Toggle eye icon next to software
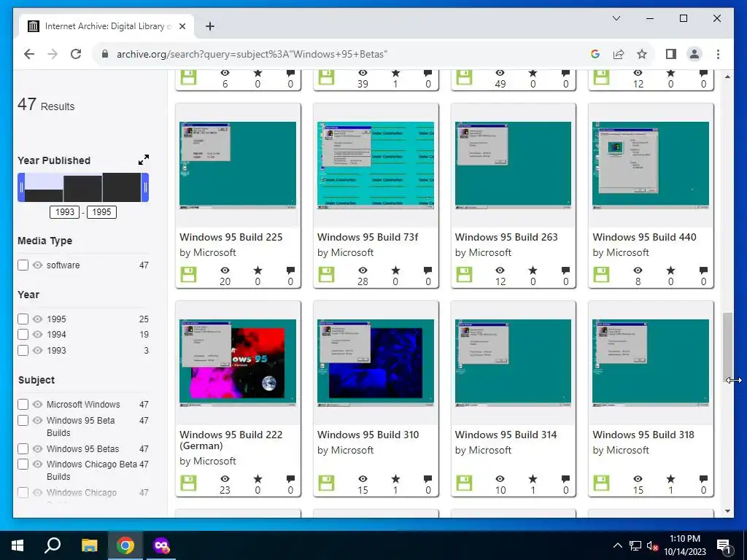Viewport: 747px width, 560px height. pos(38,265)
